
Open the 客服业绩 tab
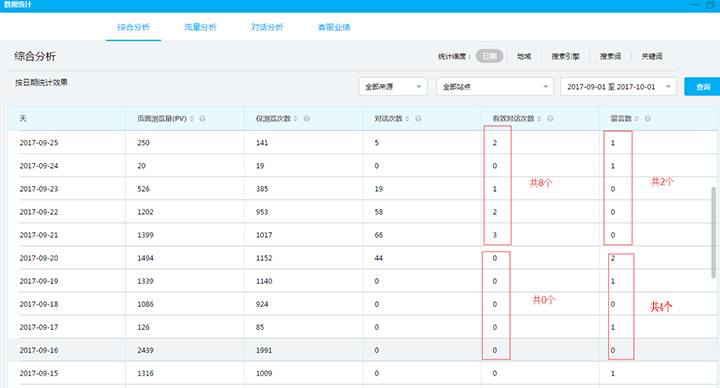click(334, 27)
